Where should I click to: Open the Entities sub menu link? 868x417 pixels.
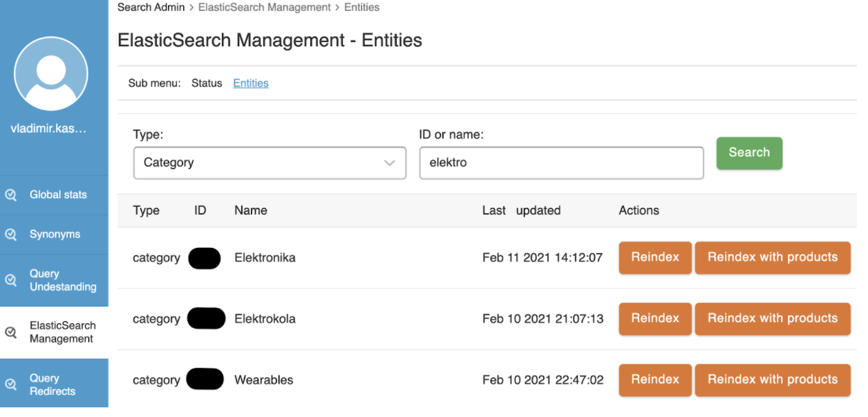(x=251, y=84)
